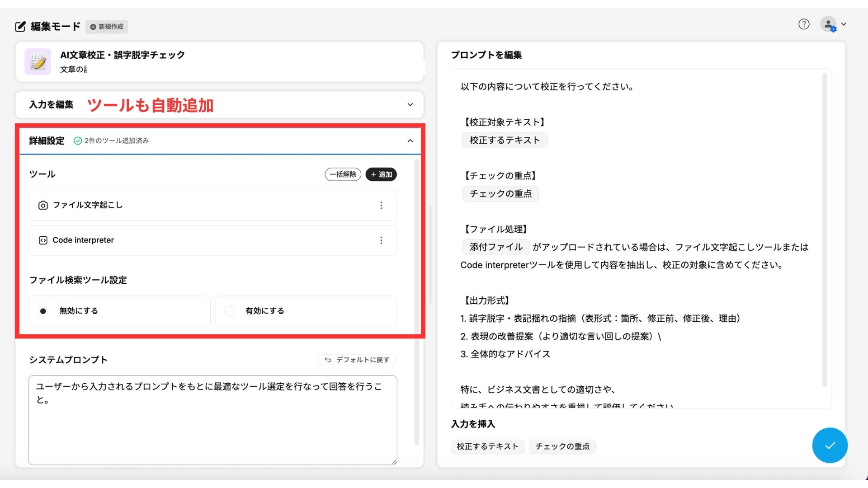868x488 pixels.
Task: Click the edit mode pencil icon
Action: 20,27
